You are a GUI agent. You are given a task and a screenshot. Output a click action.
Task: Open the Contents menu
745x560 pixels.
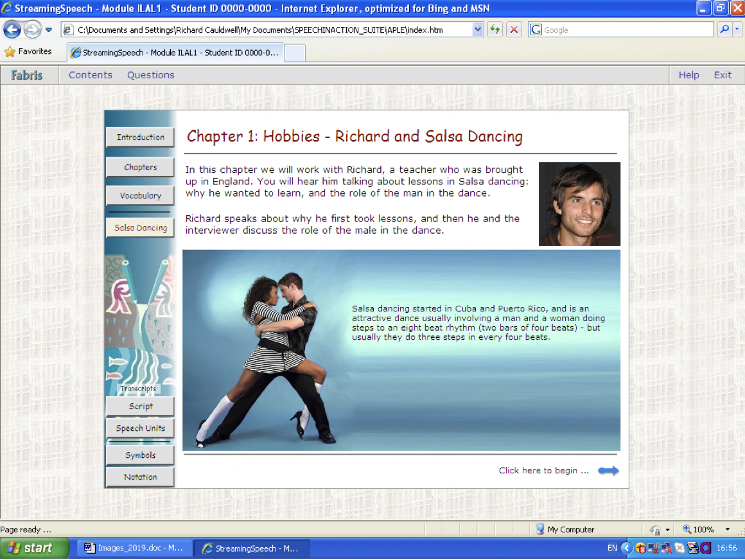[91, 75]
